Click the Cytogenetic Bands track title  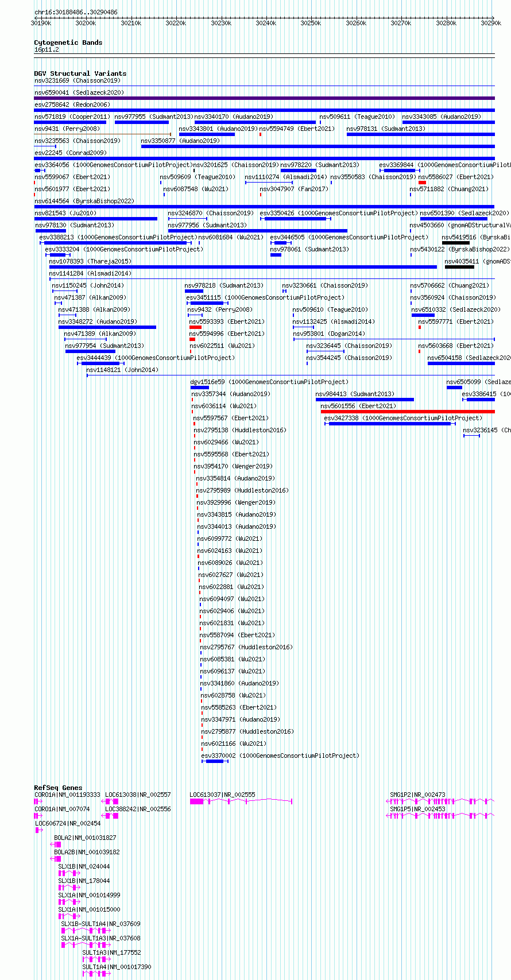[68, 42]
